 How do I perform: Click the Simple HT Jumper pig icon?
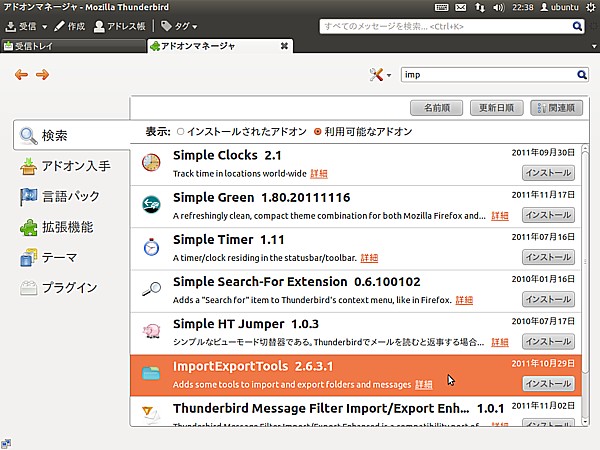tap(151, 331)
